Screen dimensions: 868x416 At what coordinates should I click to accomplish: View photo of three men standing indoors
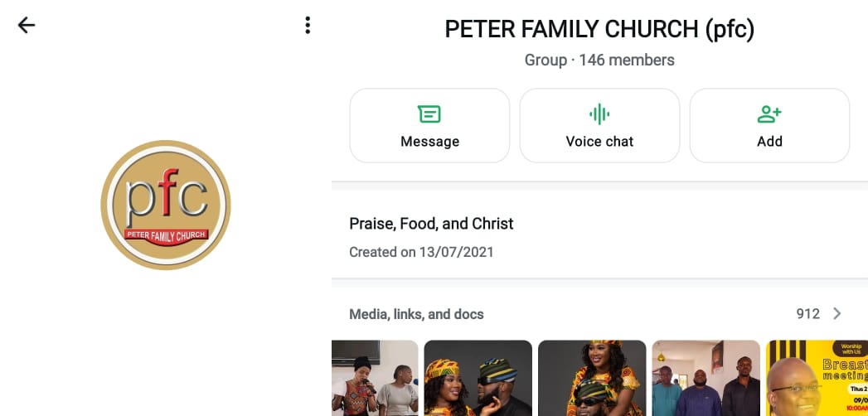coord(706,378)
